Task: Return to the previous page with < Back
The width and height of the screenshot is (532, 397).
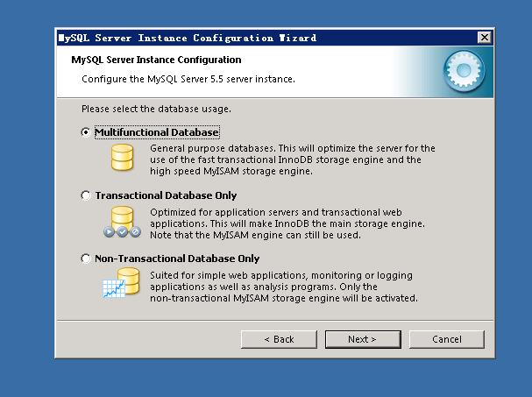Action: 279,339
